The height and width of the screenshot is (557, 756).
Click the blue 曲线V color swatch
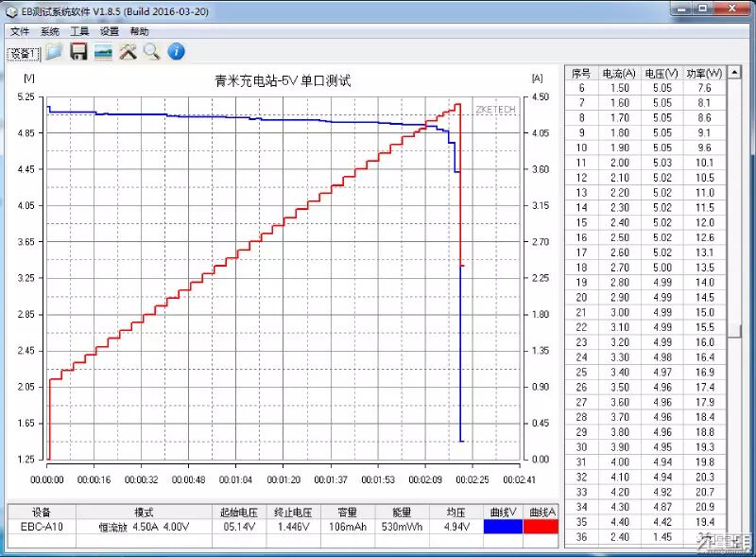click(503, 527)
